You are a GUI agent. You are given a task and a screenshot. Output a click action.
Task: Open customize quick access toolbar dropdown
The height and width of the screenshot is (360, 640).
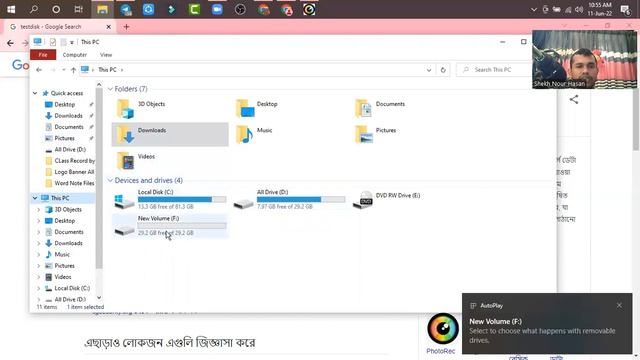(72, 42)
